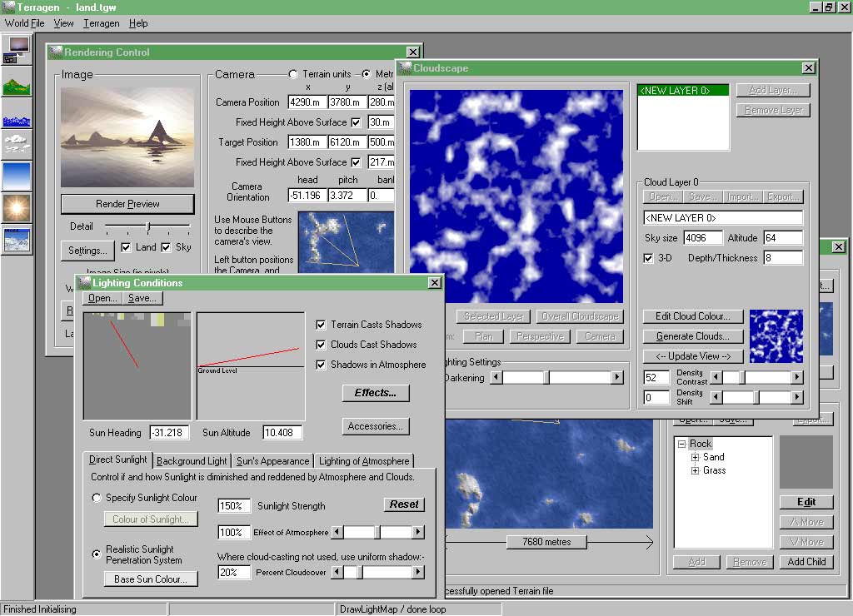Click the Sun Heading input field

169,433
